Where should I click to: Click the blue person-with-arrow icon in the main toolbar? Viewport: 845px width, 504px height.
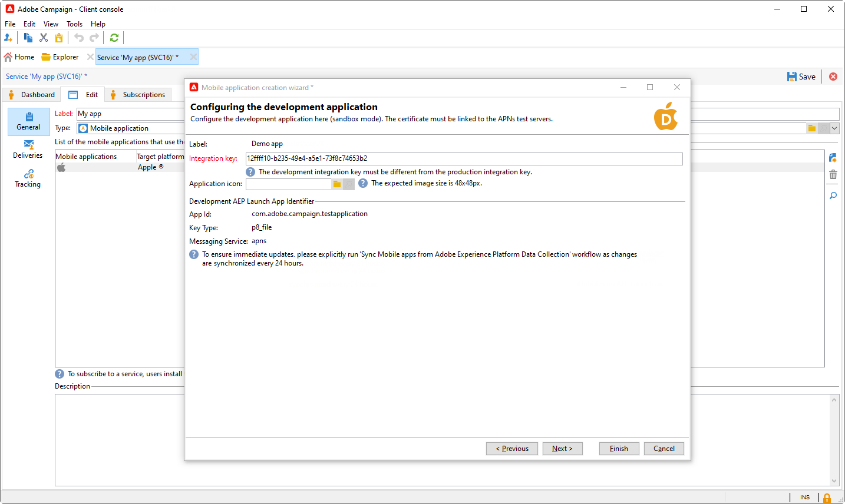[x=8, y=38]
